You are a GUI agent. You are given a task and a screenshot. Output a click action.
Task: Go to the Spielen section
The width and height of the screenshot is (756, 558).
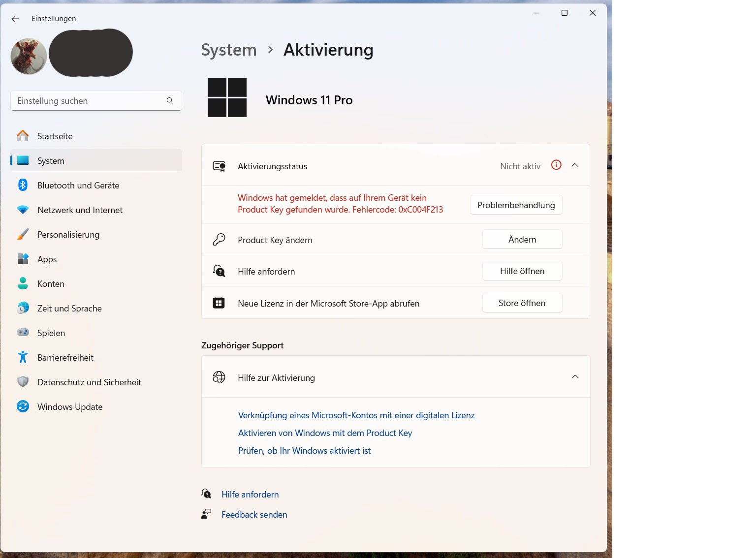coord(96,333)
